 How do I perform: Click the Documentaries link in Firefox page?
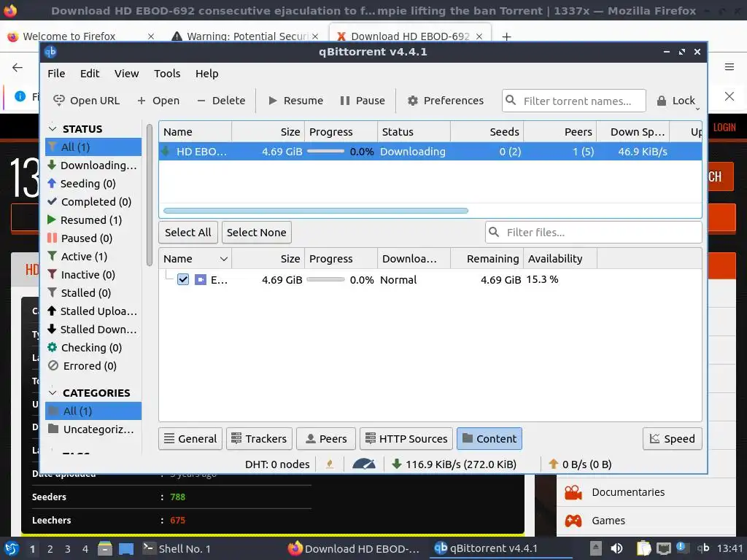tap(628, 492)
